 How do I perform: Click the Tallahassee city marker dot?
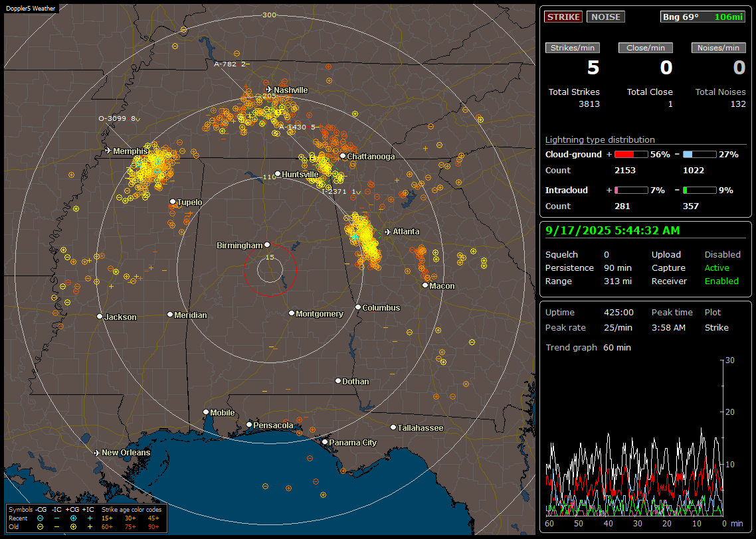(393, 427)
